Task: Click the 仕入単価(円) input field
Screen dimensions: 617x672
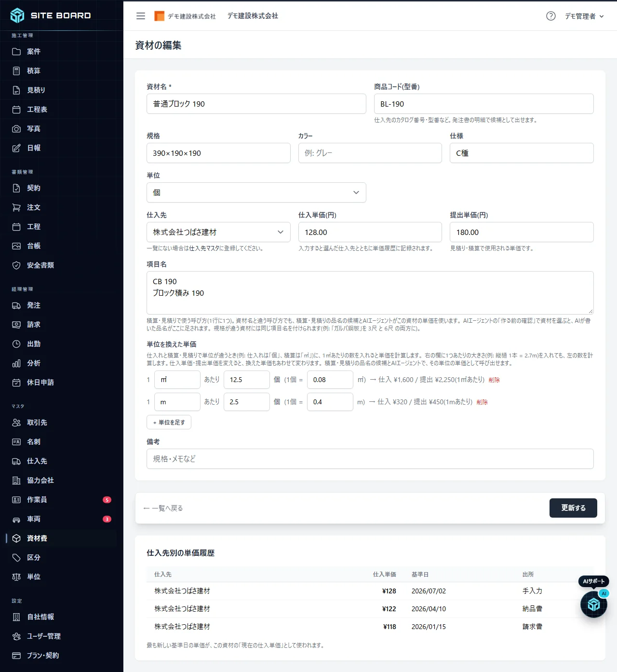Action: pos(370,232)
